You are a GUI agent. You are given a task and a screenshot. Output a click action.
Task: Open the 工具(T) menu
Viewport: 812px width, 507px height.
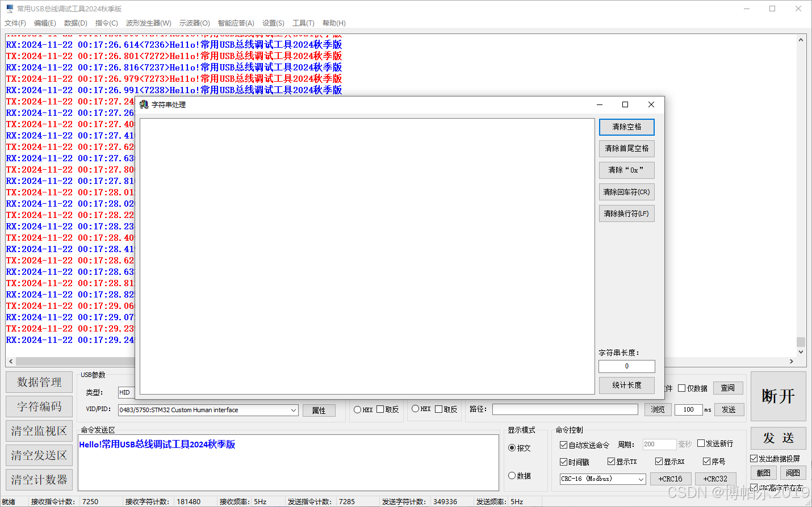tap(303, 23)
